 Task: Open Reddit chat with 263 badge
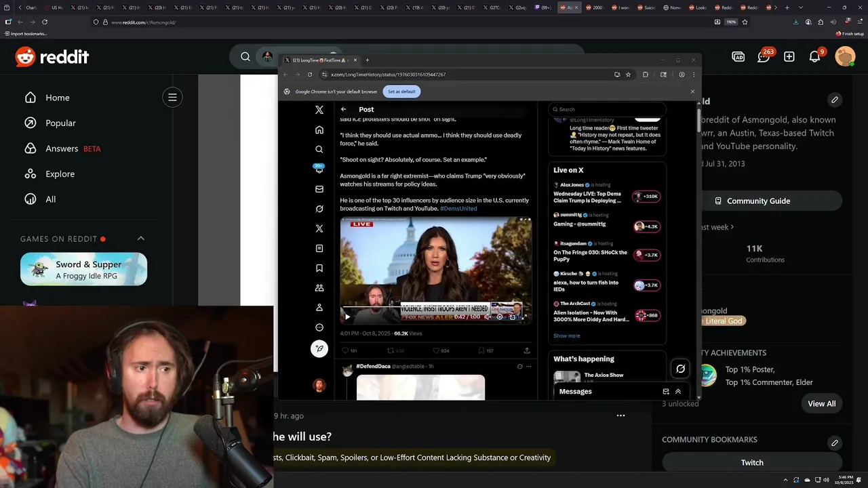[764, 57]
